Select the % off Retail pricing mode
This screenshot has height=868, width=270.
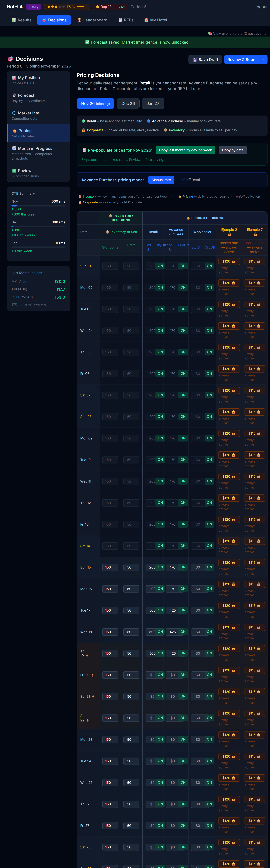[191, 180]
